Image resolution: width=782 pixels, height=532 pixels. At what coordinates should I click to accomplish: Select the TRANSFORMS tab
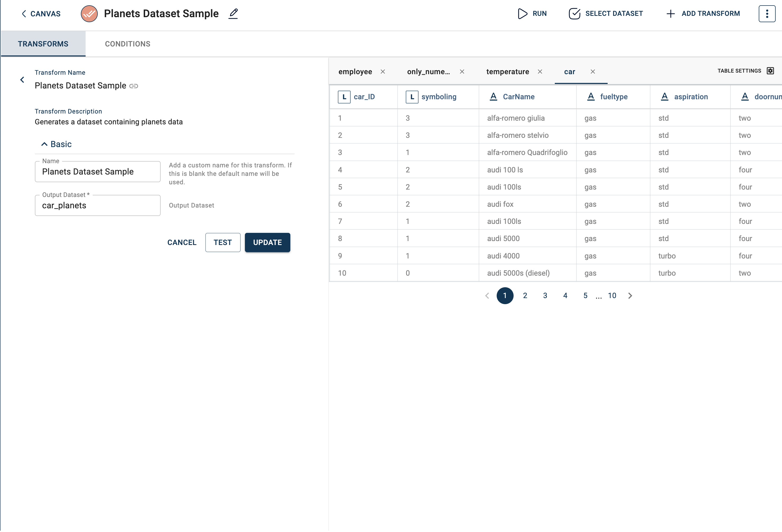(x=43, y=43)
